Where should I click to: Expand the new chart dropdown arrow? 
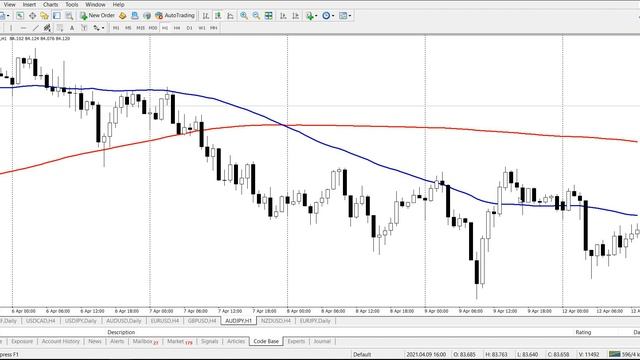click(8, 16)
